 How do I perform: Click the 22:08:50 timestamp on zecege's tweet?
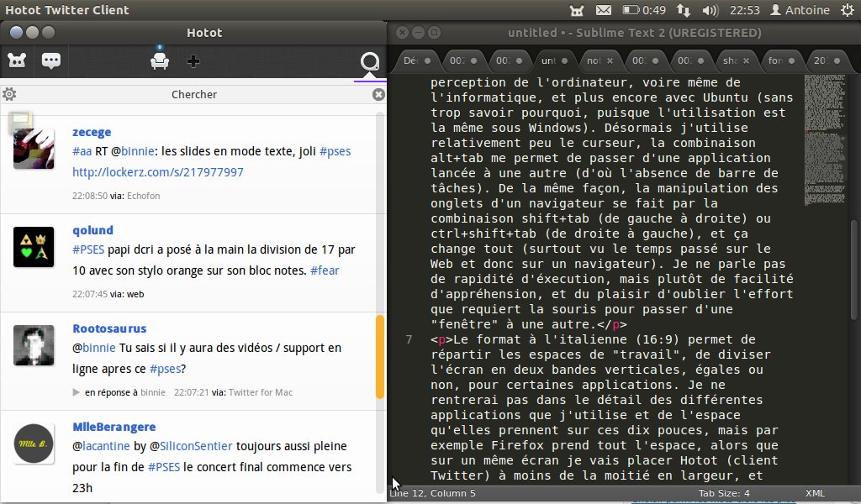click(x=90, y=196)
